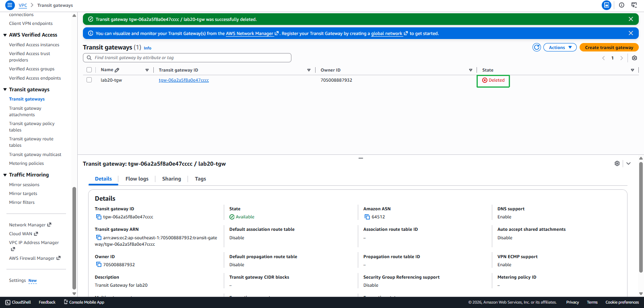Focus the Find transit gateway search field

click(x=187, y=58)
